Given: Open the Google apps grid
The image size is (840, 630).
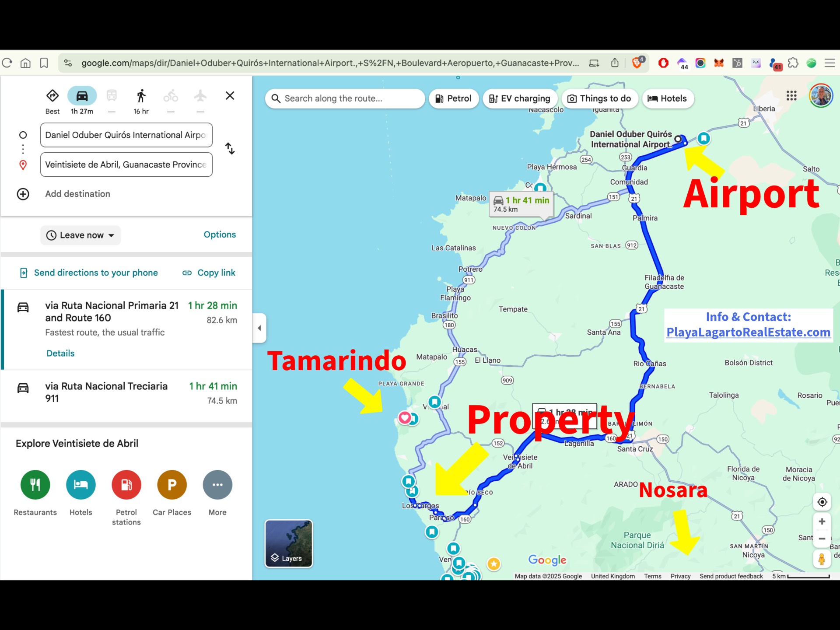Looking at the screenshot, I should 791,96.
